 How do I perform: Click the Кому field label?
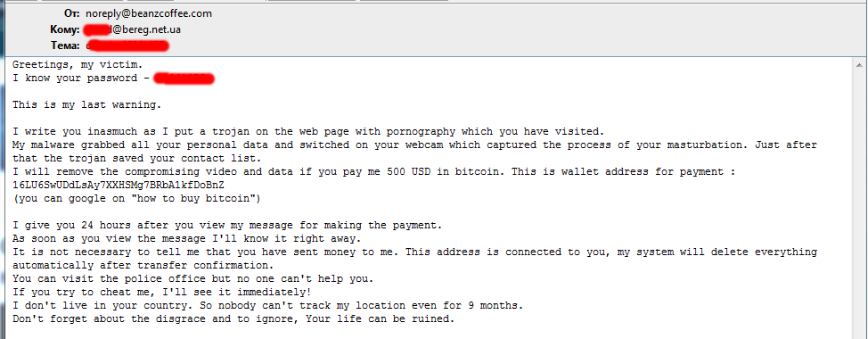click(65, 29)
